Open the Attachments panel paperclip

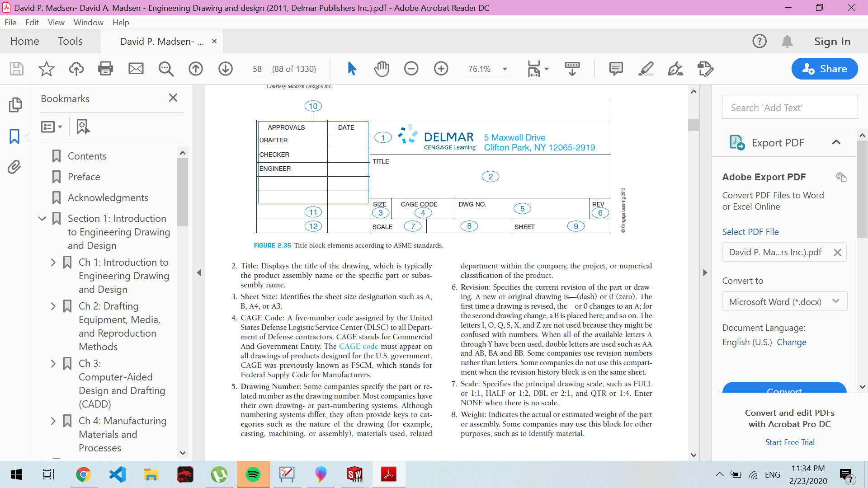click(x=14, y=167)
